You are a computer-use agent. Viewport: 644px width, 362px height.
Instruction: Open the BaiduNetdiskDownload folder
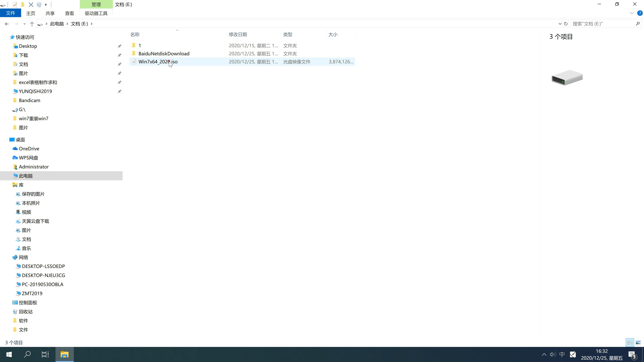tap(164, 53)
